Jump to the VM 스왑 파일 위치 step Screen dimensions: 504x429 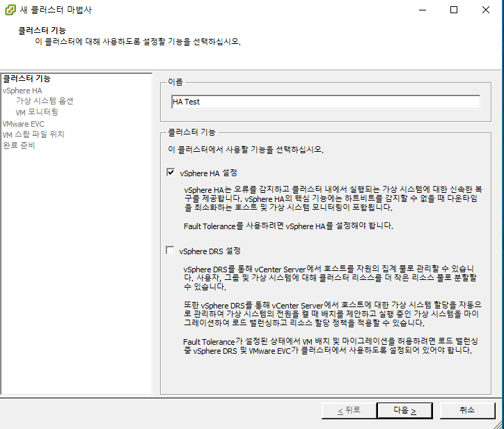tap(33, 134)
